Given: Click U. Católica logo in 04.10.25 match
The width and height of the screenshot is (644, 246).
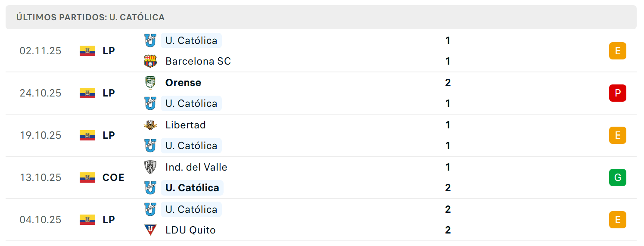Looking at the screenshot, I should pyautogui.click(x=150, y=209).
